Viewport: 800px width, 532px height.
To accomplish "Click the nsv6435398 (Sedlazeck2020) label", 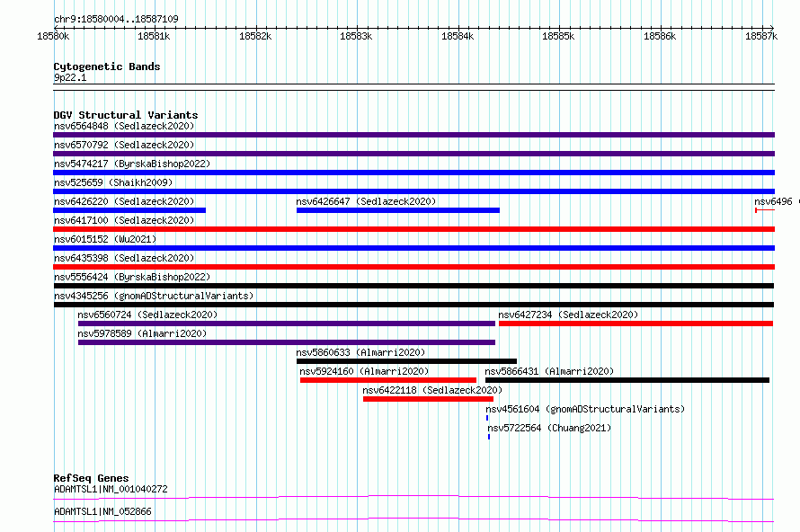I will pyautogui.click(x=124, y=258).
